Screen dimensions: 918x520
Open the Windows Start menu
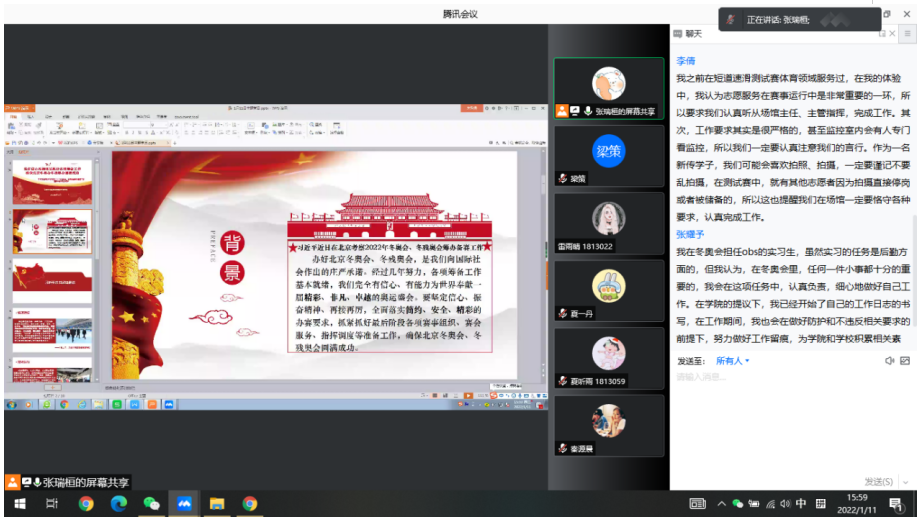[x=19, y=504]
